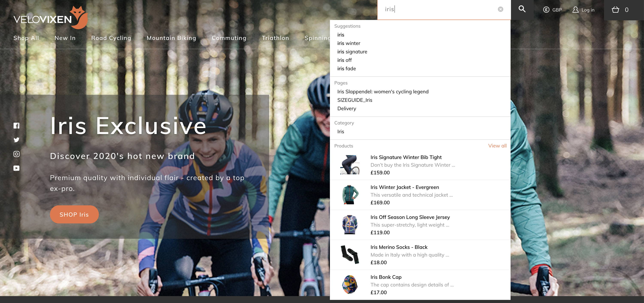Click the SHOP Iris button
644x303 pixels.
click(x=74, y=215)
